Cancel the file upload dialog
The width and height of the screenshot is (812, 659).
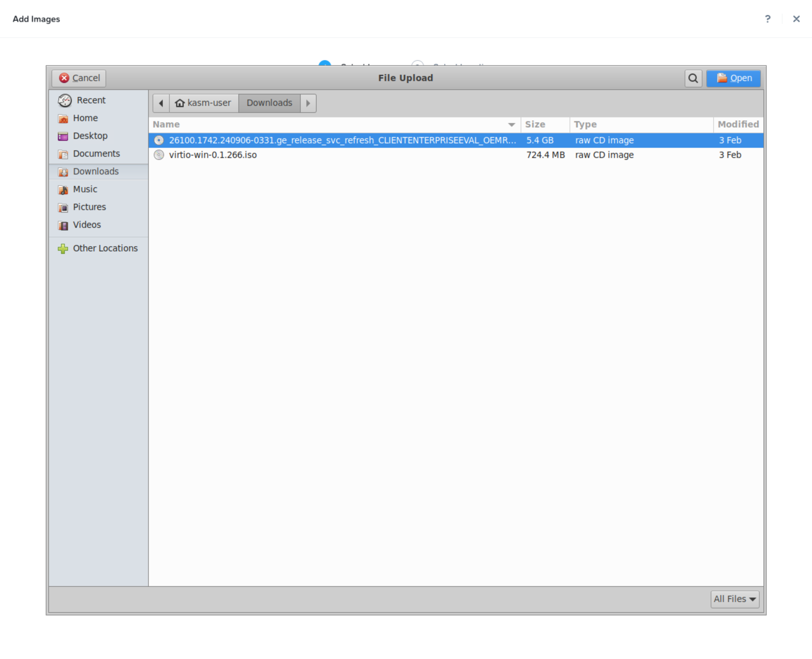click(78, 78)
